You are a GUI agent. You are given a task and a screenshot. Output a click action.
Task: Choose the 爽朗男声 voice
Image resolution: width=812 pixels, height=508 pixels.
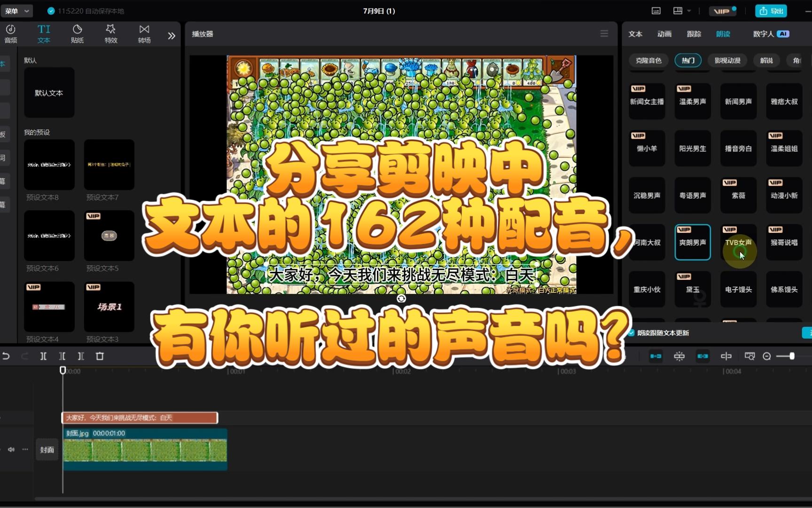click(693, 242)
